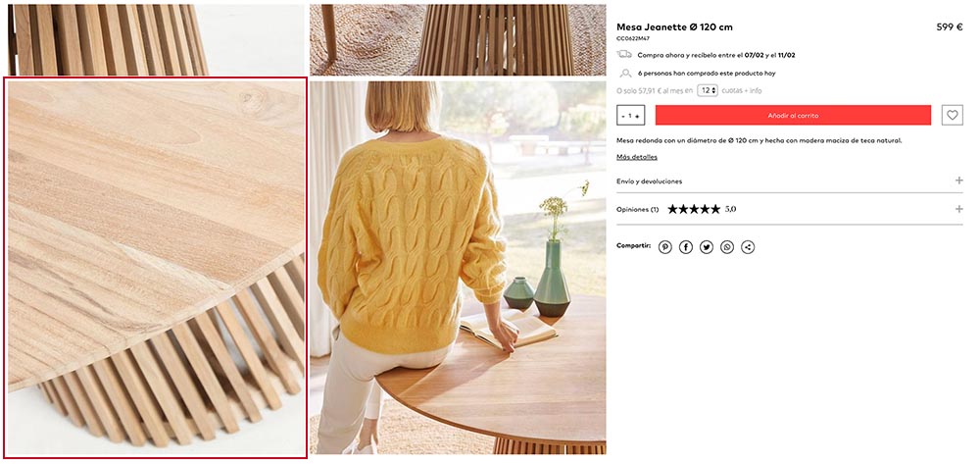Click the buyers person icon
The height and width of the screenshot is (464, 980).
coord(625,74)
